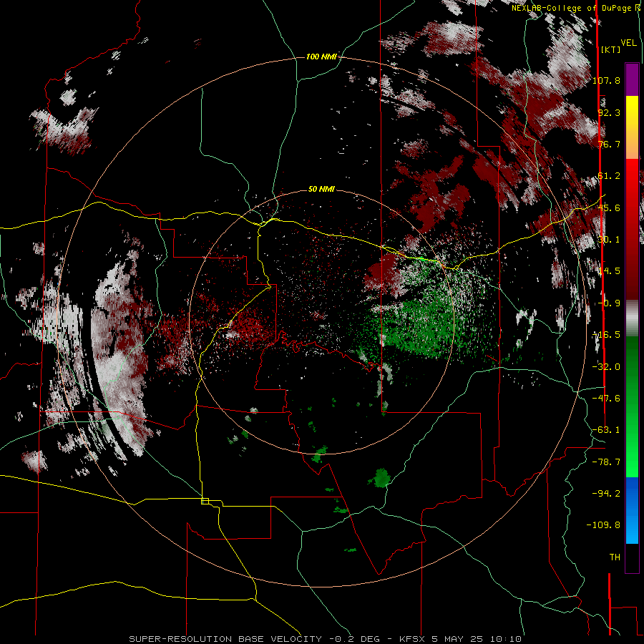Select the -47.6 value on the velocity scale
The width and height of the screenshot is (644, 644).
(606, 399)
